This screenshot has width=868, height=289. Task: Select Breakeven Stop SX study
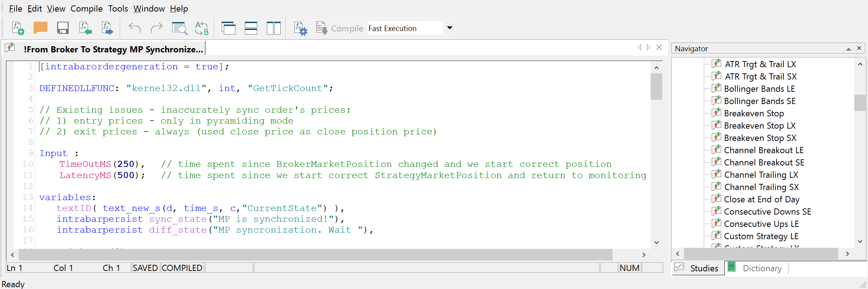click(760, 138)
